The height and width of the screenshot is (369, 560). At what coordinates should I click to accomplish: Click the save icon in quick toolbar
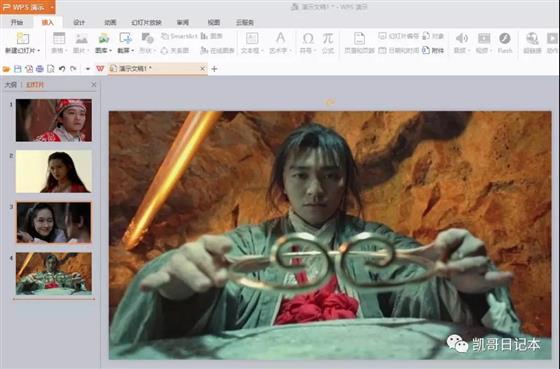[17, 69]
